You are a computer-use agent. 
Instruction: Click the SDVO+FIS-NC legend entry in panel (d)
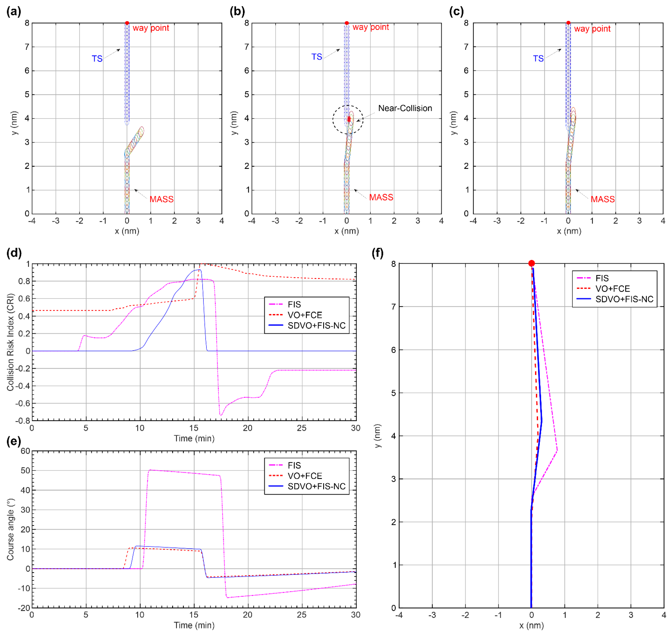pos(316,326)
